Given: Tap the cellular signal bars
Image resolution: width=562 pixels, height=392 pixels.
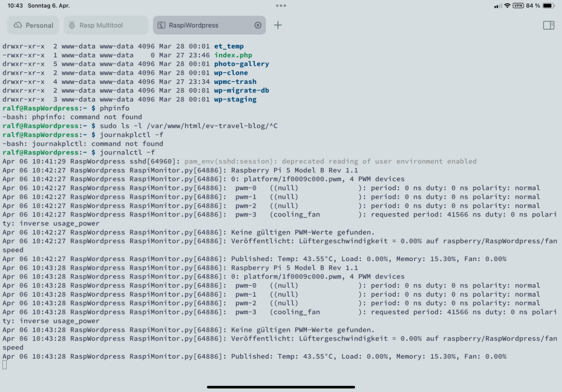Looking at the screenshot, I should coord(498,5).
